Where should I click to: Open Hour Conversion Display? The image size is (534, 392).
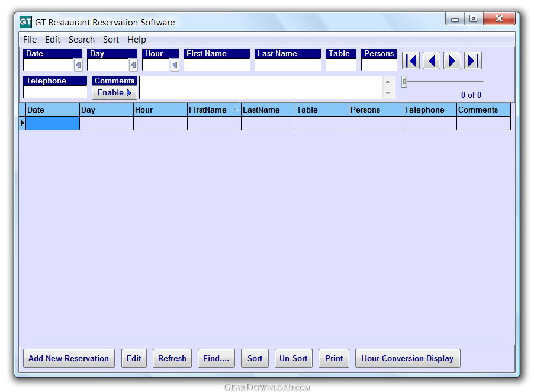point(408,358)
